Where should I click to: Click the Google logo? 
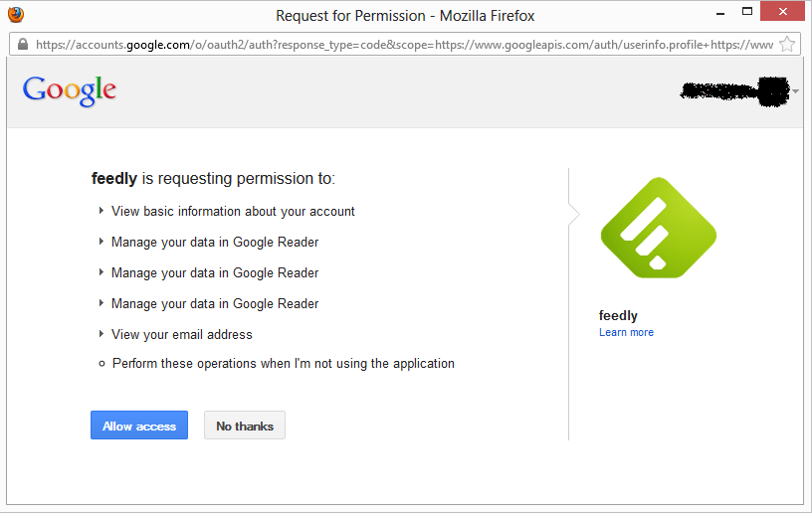(70, 90)
